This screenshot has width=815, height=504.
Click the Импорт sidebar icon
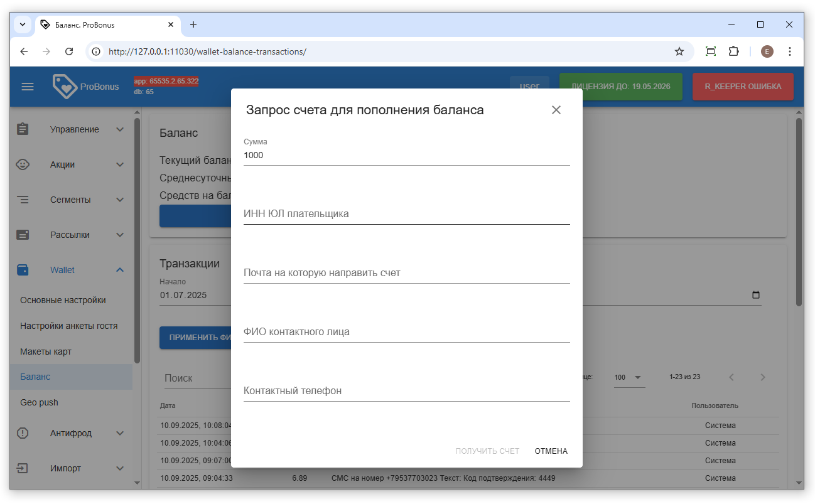click(x=23, y=468)
